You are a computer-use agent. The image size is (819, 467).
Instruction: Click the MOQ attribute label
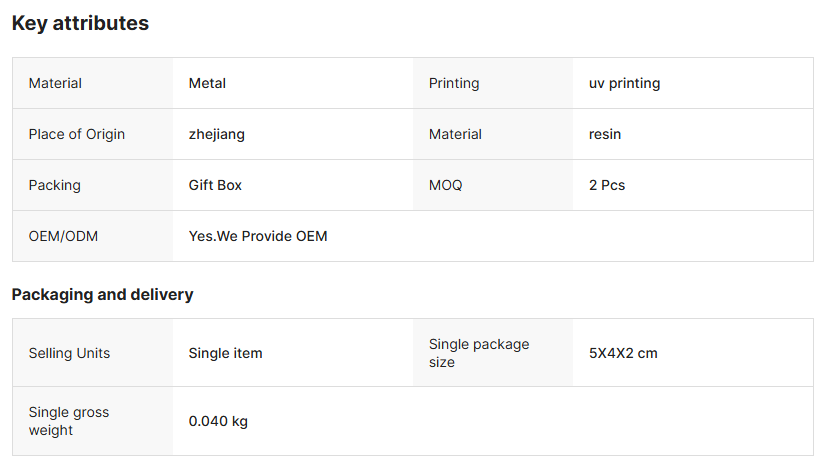[x=446, y=186]
